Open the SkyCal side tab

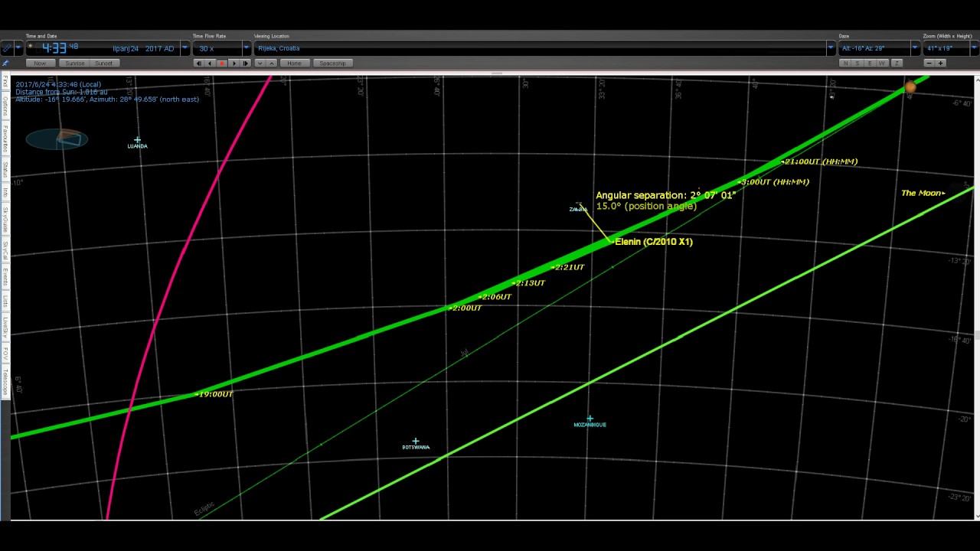[5, 251]
